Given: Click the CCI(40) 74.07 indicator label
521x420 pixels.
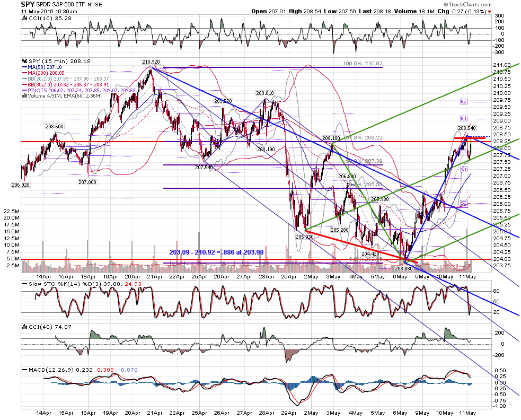Looking at the screenshot, I should pos(50,327).
